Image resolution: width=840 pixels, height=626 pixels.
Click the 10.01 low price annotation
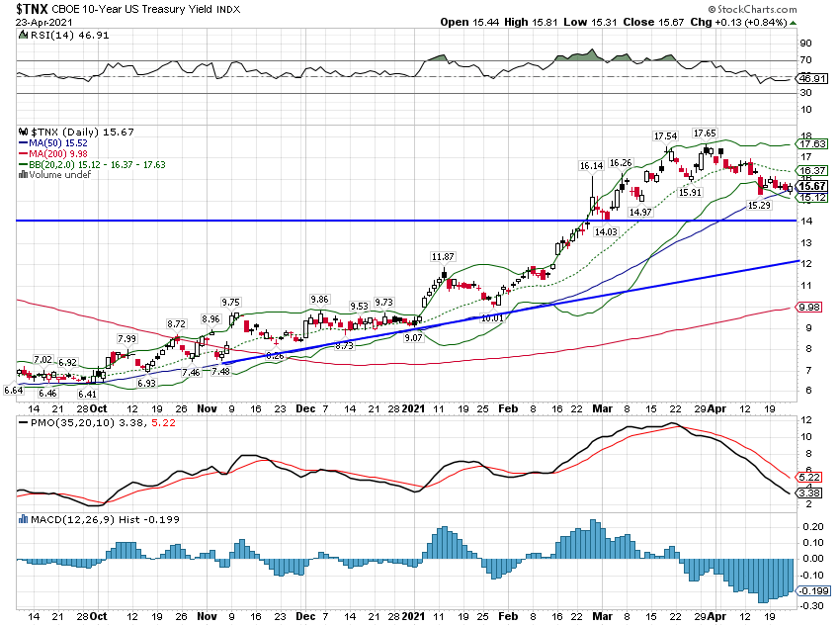(492, 317)
